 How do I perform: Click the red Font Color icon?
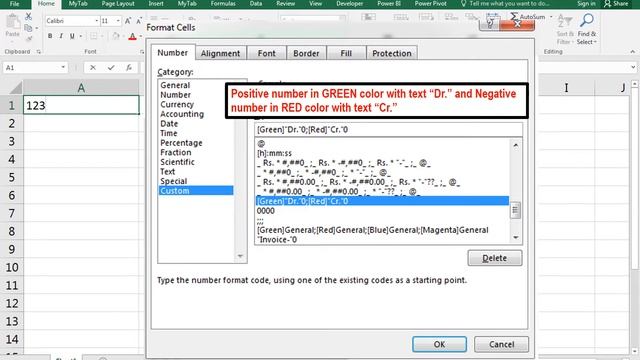pyautogui.click(x=132, y=36)
